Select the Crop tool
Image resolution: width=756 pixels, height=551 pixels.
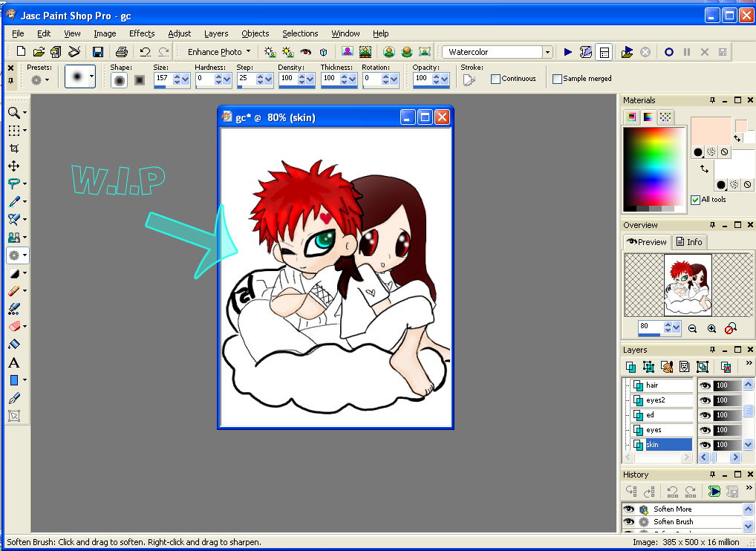tap(14, 148)
